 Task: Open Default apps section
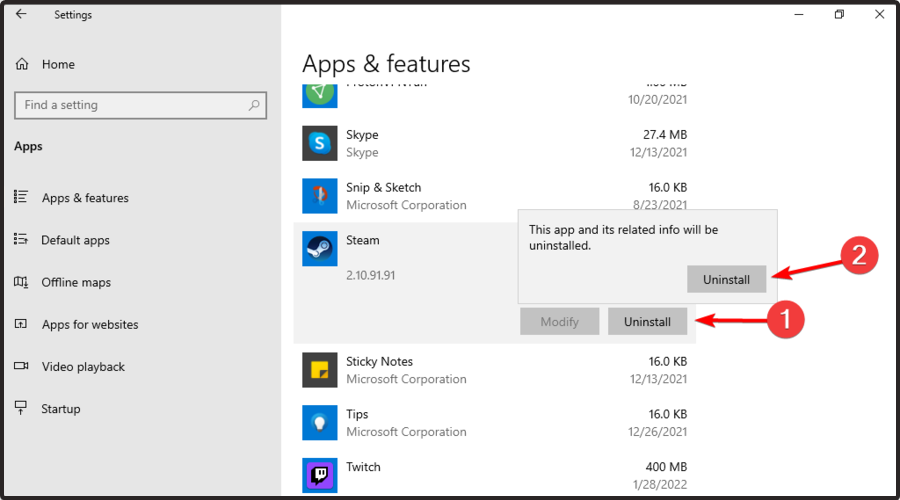75,240
